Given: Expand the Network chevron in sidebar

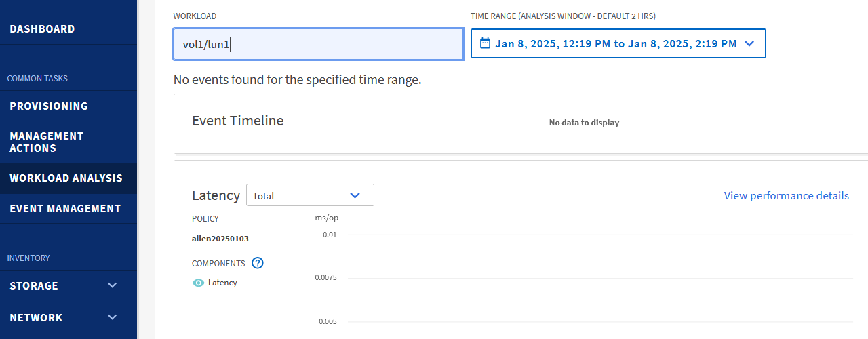Looking at the screenshot, I should (113, 317).
